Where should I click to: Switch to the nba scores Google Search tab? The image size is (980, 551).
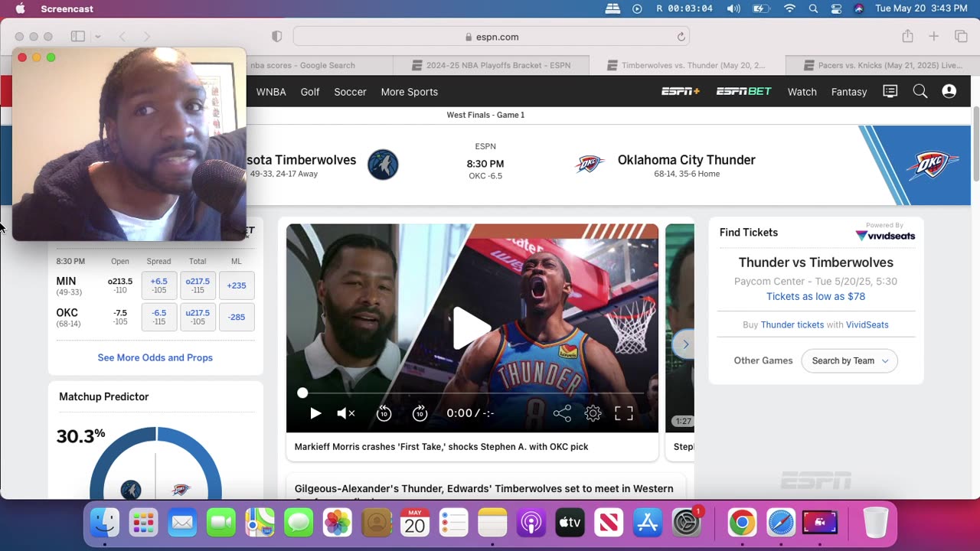point(303,66)
